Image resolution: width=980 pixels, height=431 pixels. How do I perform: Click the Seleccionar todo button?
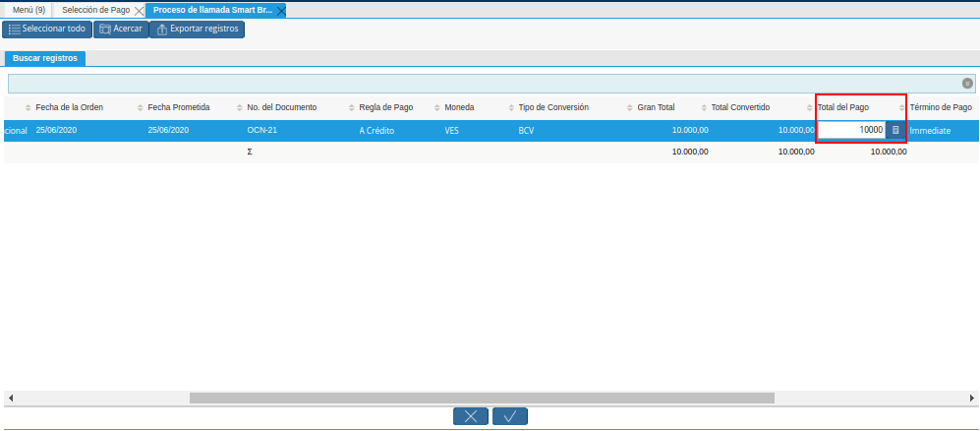coord(47,30)
